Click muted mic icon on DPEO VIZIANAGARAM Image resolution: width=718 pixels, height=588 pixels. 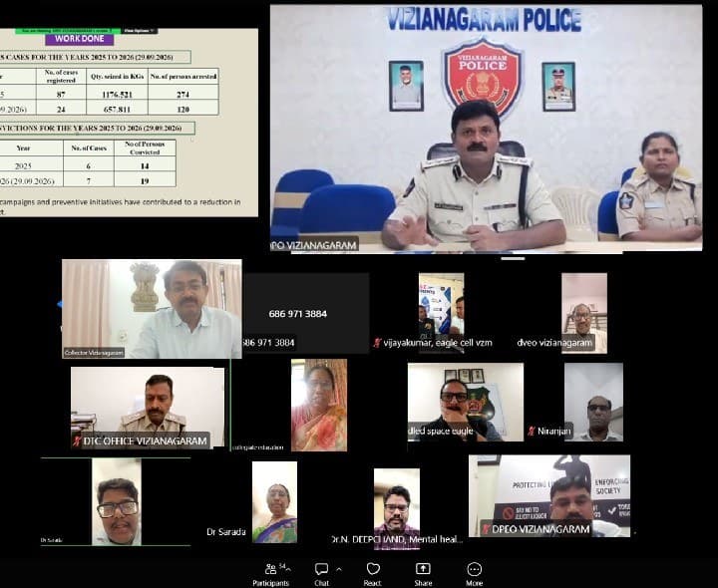[x=487, y=529]
